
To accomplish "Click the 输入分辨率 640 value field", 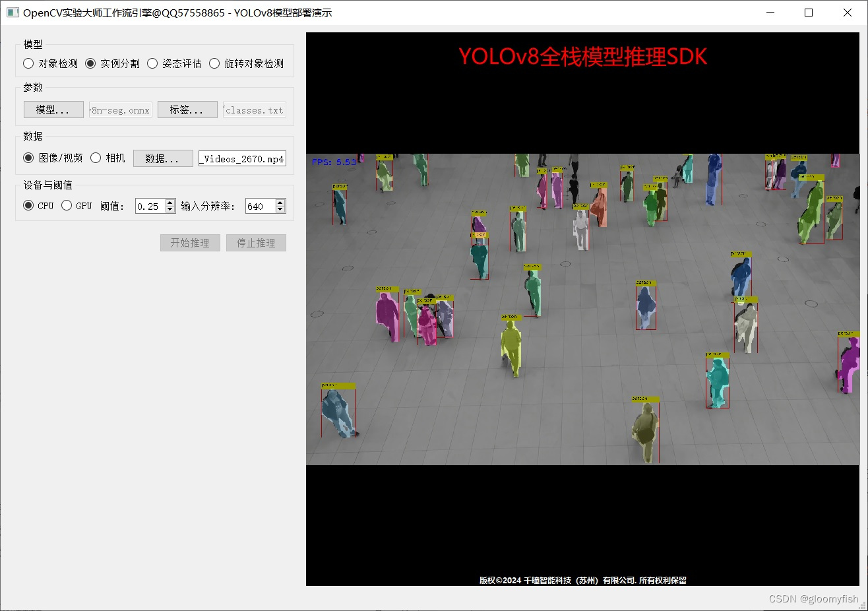I will click(x=260, y=206).
